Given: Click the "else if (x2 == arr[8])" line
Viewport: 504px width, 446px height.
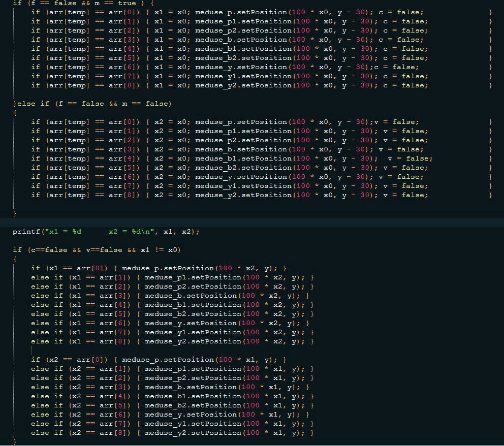Looking at the screenshot, I should tap(172, 433).
